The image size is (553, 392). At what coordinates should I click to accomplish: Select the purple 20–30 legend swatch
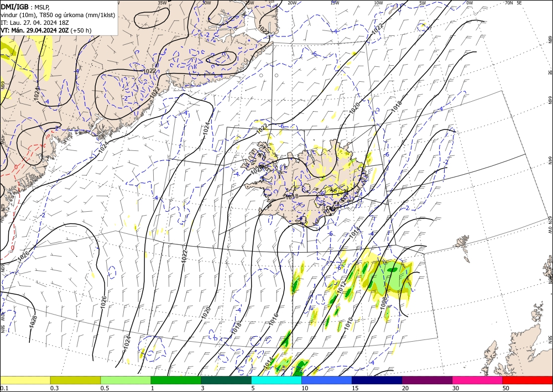(427, 380)
